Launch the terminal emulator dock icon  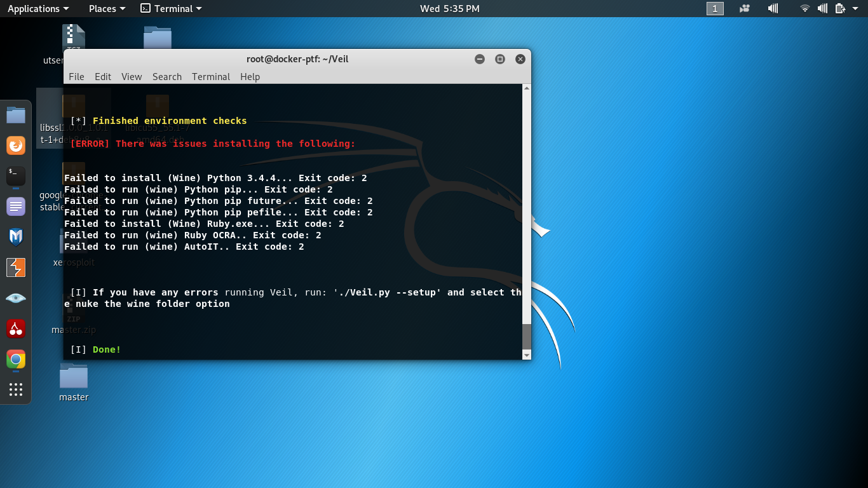point(16,176)
